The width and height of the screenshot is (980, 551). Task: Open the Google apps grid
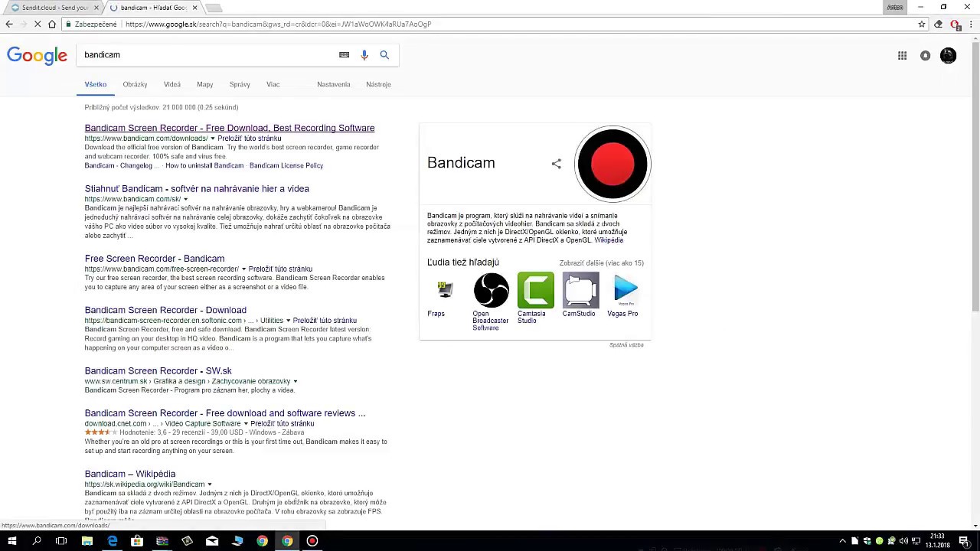click(x=902, y=55)
